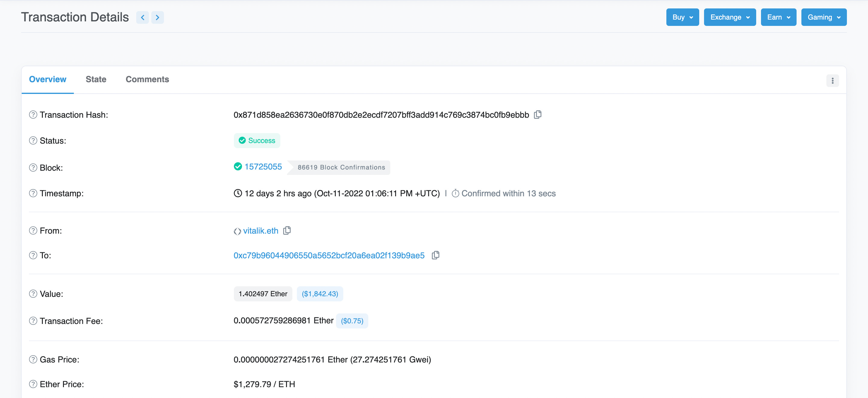Image resolution: width=868 pixels, height=398 pixels.
Task: Click help icon beside Value
Action: tap(33, 294)
